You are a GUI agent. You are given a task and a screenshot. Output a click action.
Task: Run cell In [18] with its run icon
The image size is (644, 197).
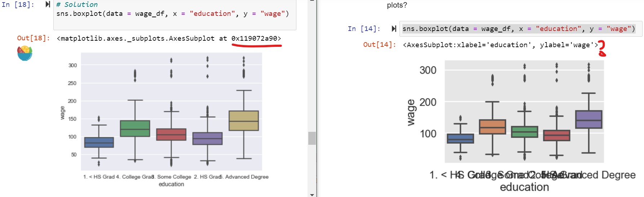48,4
